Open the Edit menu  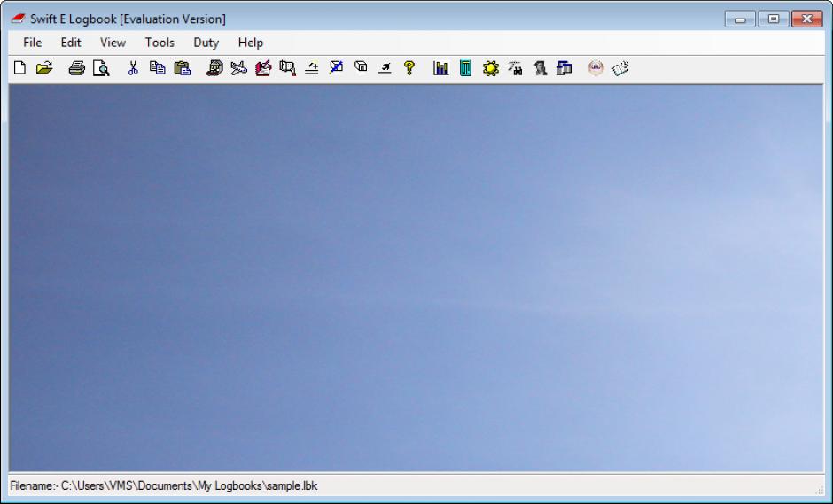tap(71, 43)
